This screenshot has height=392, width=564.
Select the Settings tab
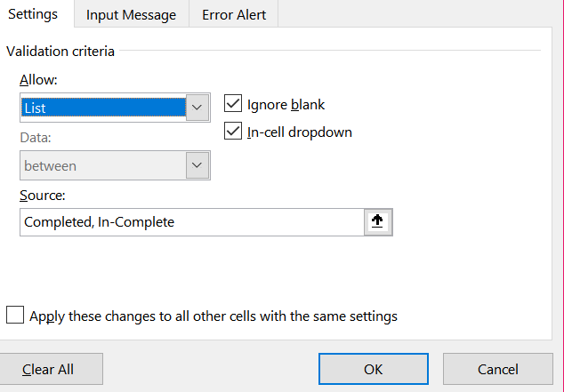33,15
